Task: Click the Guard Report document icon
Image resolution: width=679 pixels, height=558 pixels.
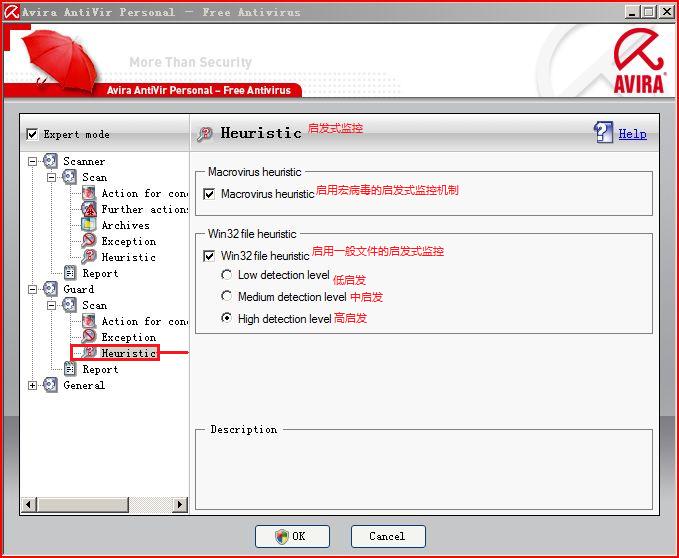Action: (70, 369)
